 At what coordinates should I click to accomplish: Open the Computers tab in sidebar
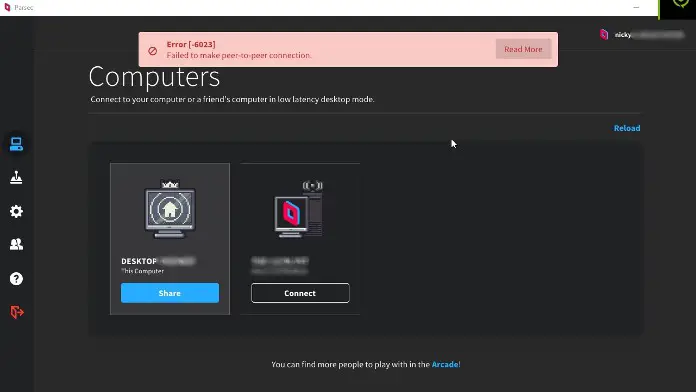click(16, 144)
